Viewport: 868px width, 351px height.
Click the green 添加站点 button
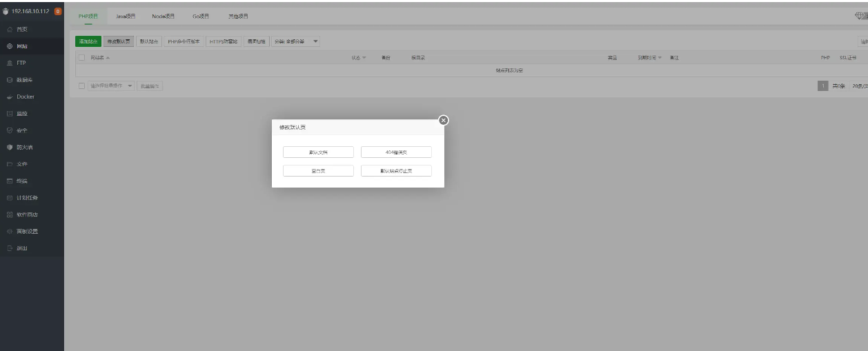[x=88, y=41]
